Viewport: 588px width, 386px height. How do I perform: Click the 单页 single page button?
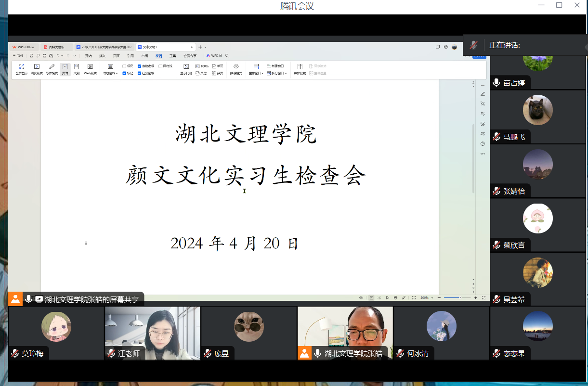point(218,66)
